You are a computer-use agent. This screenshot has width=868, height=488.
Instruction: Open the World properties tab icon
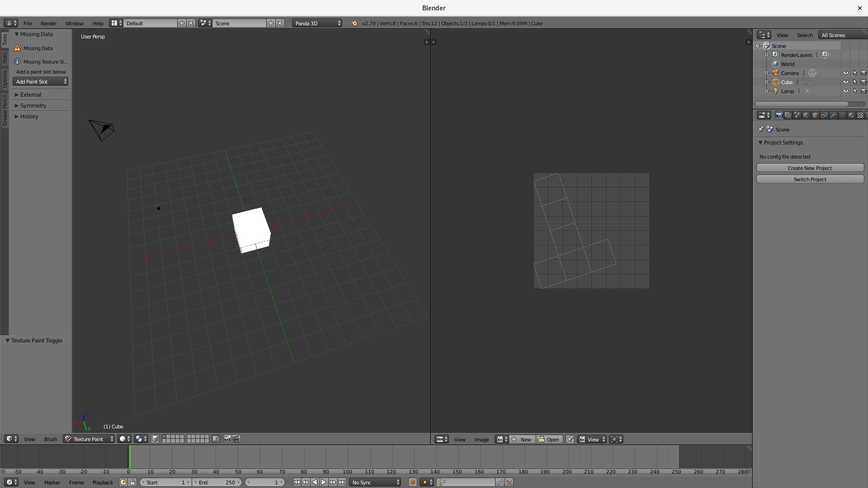click(806, 115)
